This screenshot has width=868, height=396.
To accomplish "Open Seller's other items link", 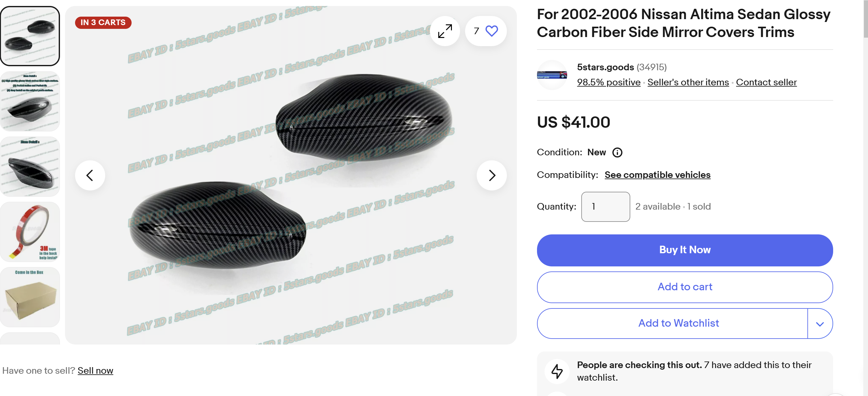I will [x=688, y=82].
